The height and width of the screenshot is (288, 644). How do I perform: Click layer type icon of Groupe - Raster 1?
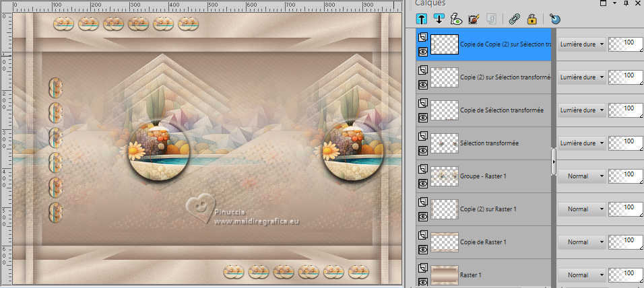(x=422, y=169)
